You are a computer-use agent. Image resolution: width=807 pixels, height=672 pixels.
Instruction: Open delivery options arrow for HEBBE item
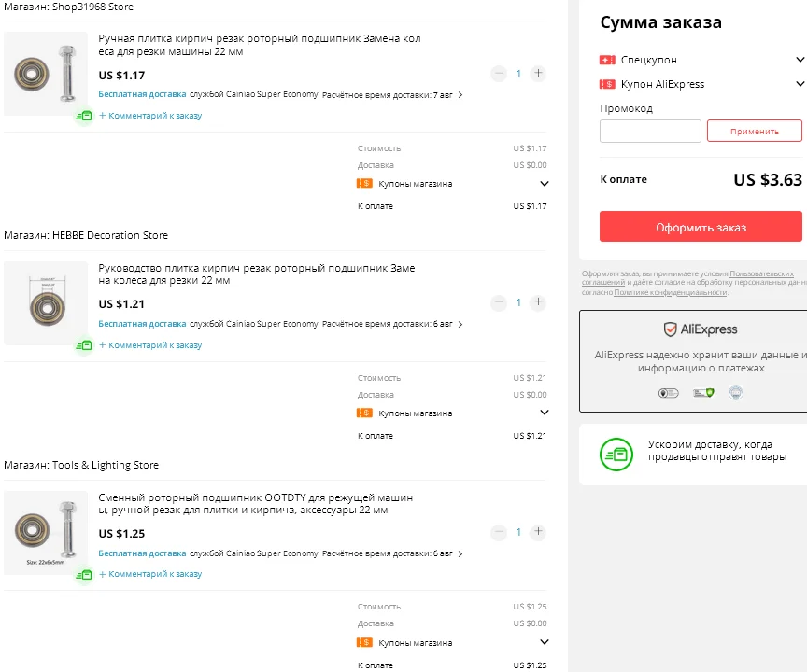point(460,324)
